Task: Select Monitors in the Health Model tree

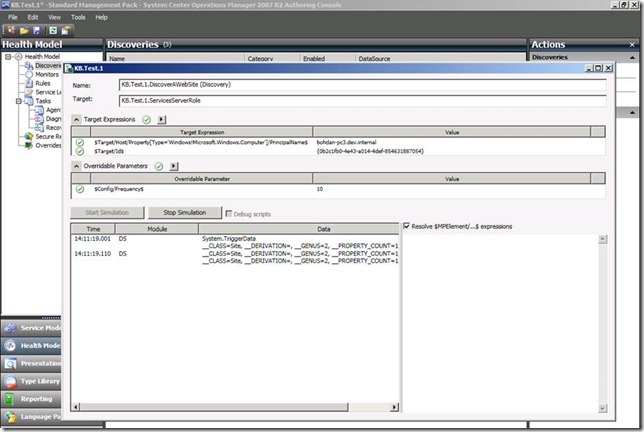Action: (x=46, y=74)
